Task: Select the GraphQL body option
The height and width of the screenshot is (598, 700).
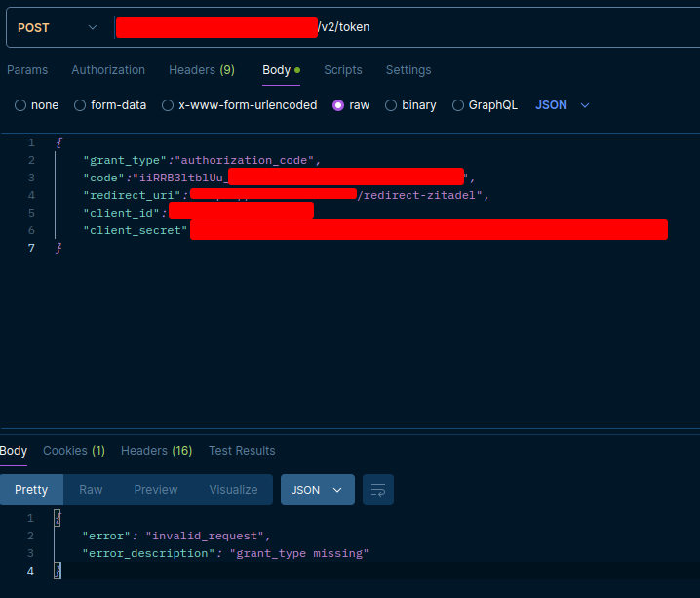Action: pos(485,105)
